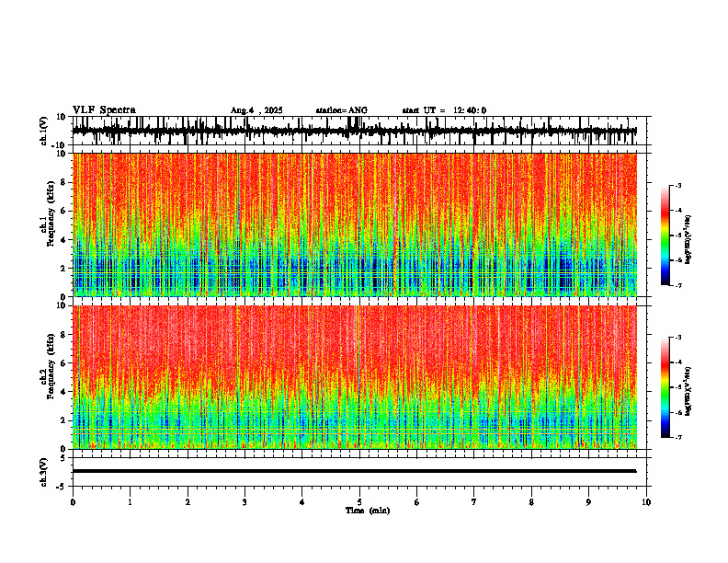Click the "Aug.4 , 2025" date text
728x563 pixels.
pyautogui.click(x=256, y=110)
